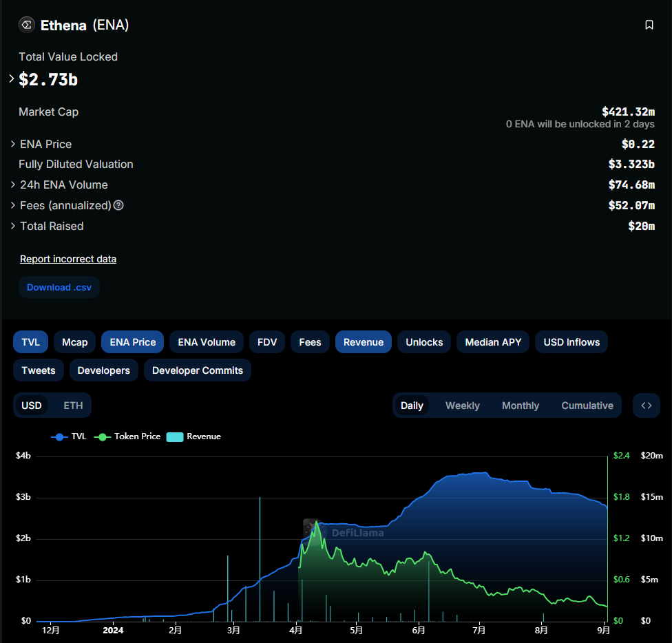Enable the Mcap chart metric
The image size is (672, 643).
(x=74, y=342)
